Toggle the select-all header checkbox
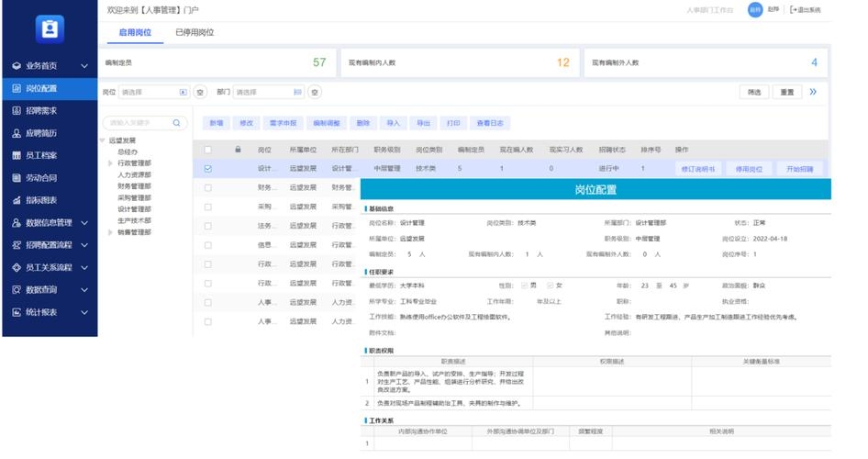This screenshot has width=868, height=459. coord(208,150)
